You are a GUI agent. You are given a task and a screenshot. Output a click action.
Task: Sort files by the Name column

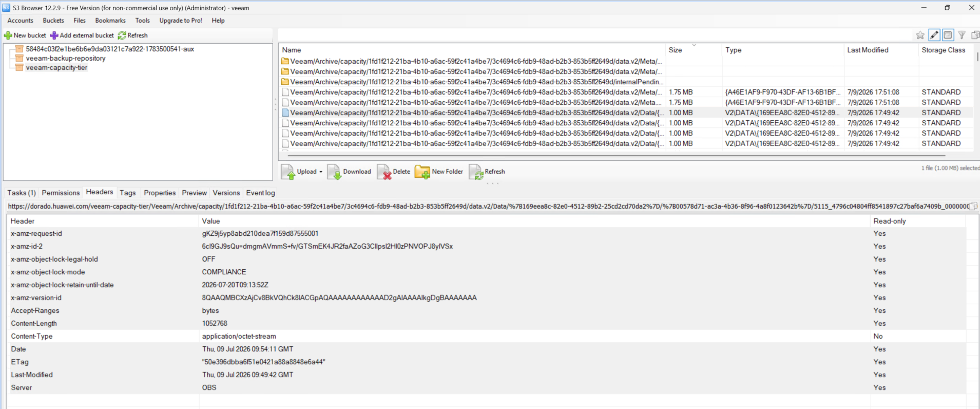[x=472, y=50]
